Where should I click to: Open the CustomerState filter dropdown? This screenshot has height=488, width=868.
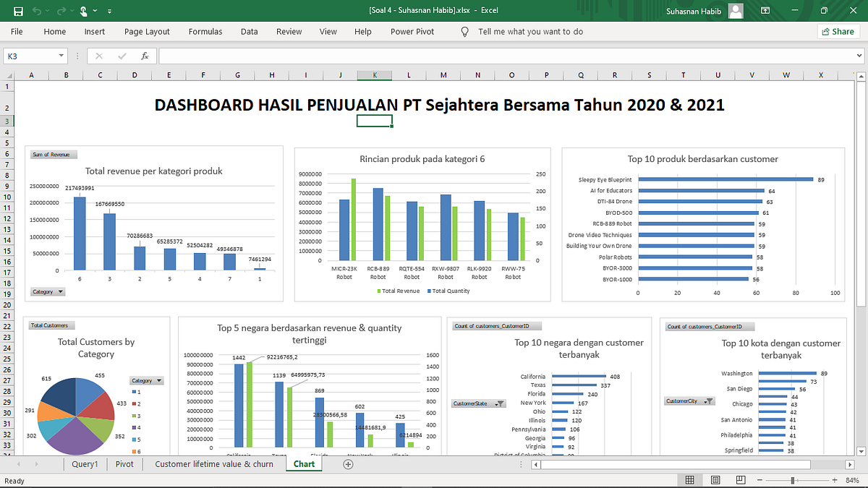pos(477,403)
